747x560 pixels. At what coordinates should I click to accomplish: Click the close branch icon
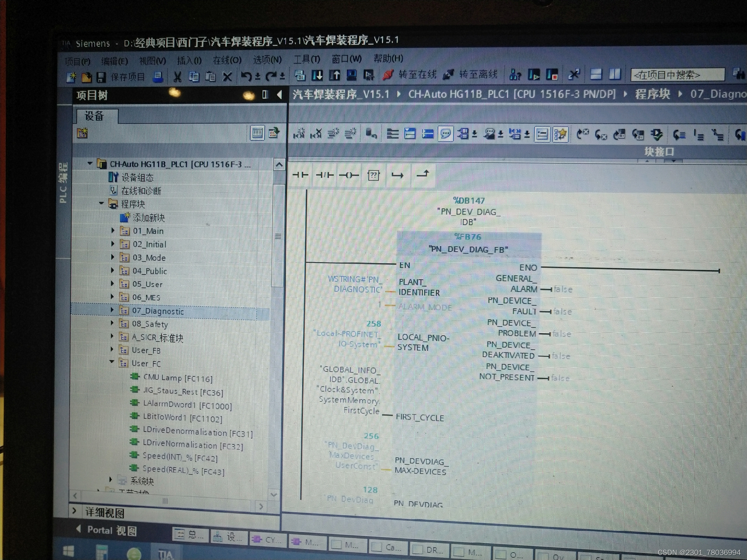423,174
